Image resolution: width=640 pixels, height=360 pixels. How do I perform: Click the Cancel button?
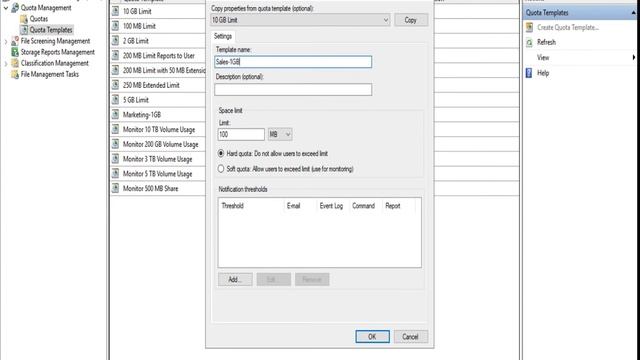coord(411,337)
